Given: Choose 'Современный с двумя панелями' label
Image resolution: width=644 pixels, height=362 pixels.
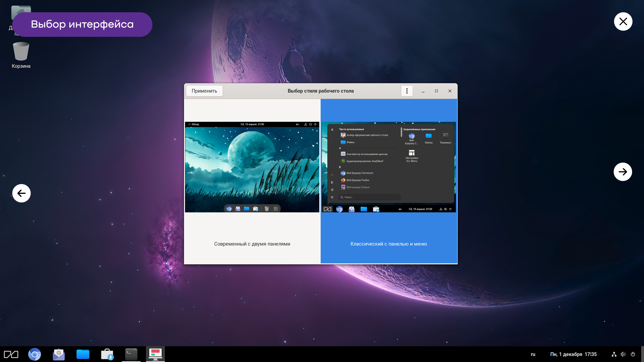Looking at the screenshot, I should [252, 244].
